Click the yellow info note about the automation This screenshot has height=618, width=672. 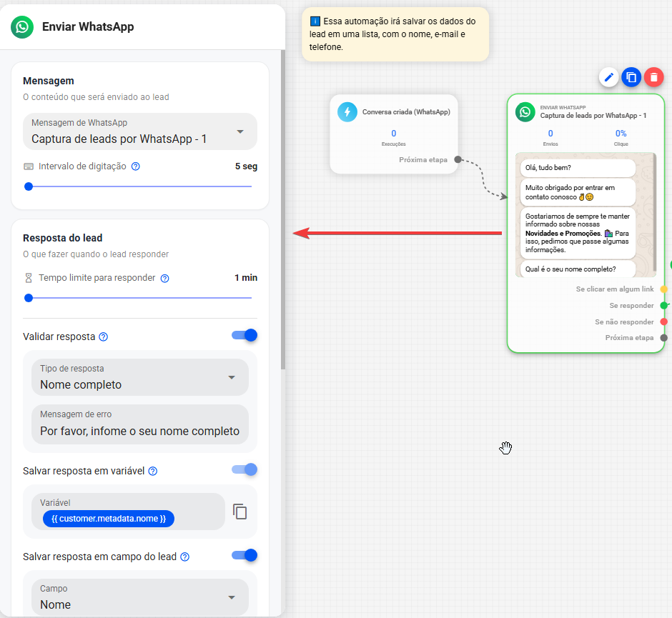click(395, 34)
